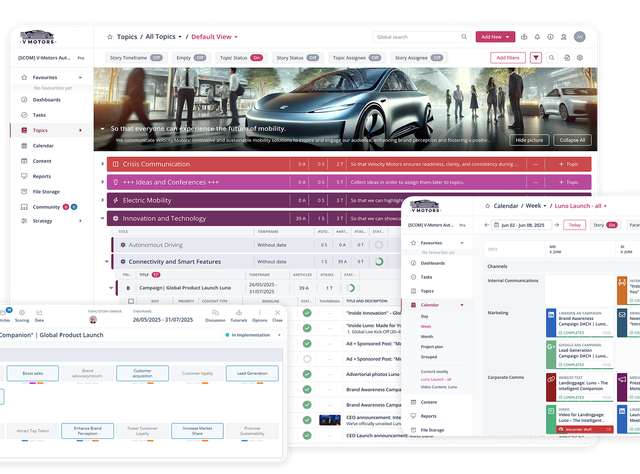Click the info icon in top bar
Viewport: 640px width, 474px height.
(550, 37)
